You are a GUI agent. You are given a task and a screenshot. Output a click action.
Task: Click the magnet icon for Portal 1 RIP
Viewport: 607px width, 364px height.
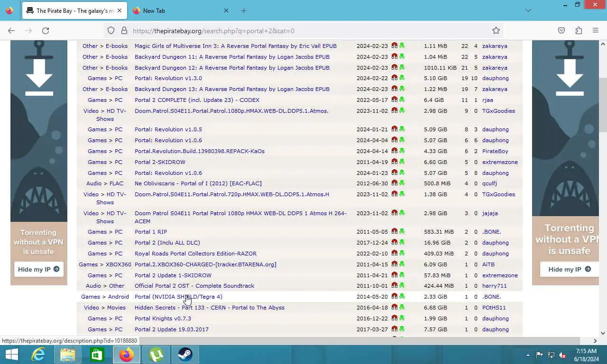coord(395,232)
